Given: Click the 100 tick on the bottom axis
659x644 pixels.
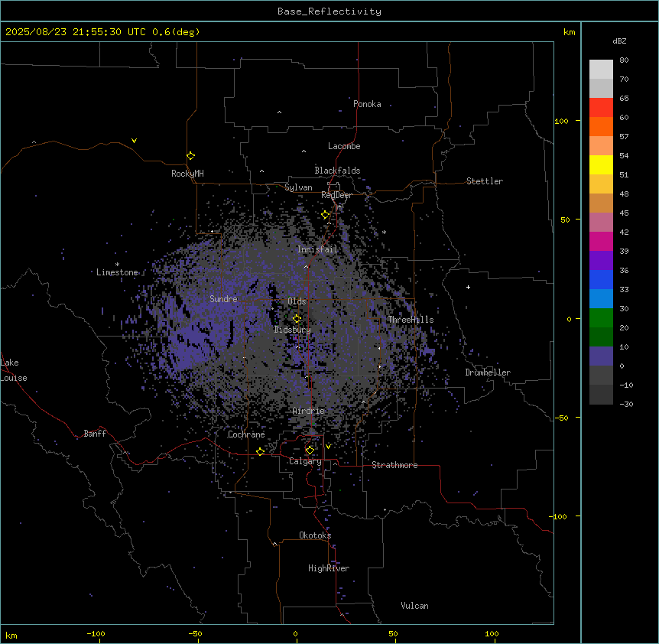Looking at the screenshot, I should click(492, 633).
